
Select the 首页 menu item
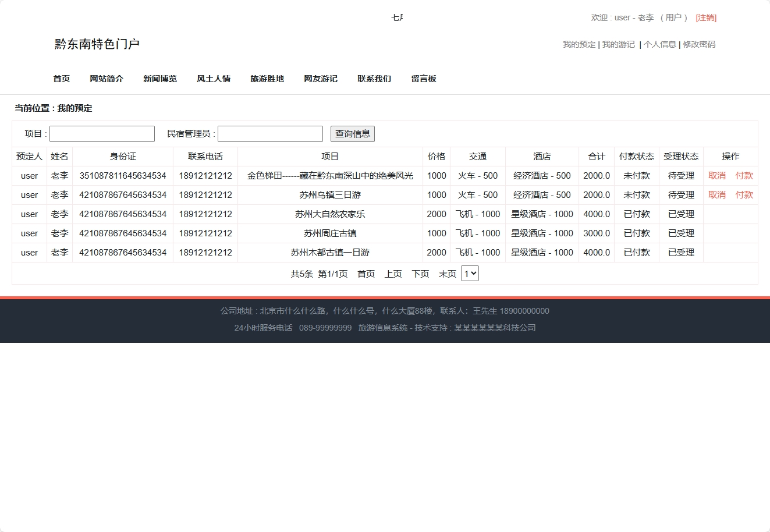click(x=61, y=79)
